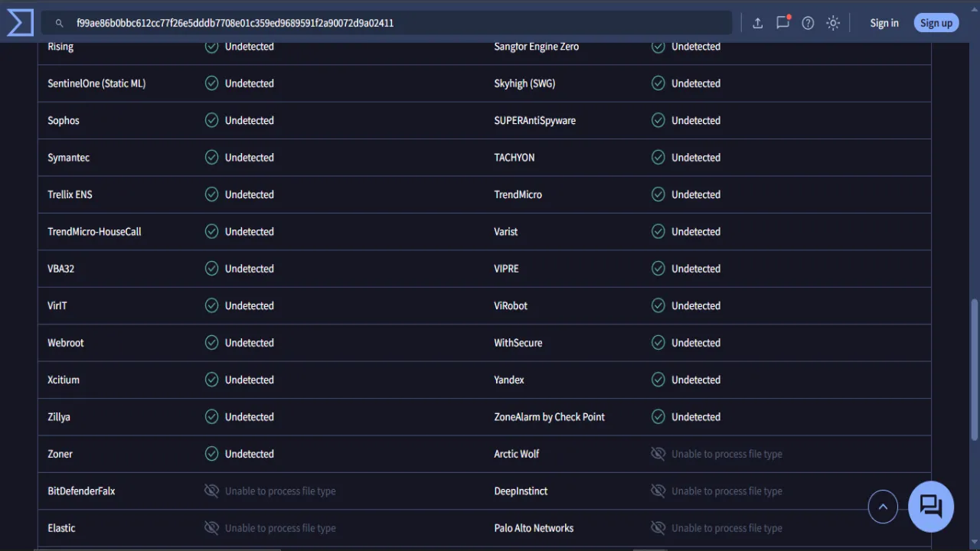The height and width of the screenshot is (551, 980).
Task: Click Sign in link
Action: [x=884, y=23]
